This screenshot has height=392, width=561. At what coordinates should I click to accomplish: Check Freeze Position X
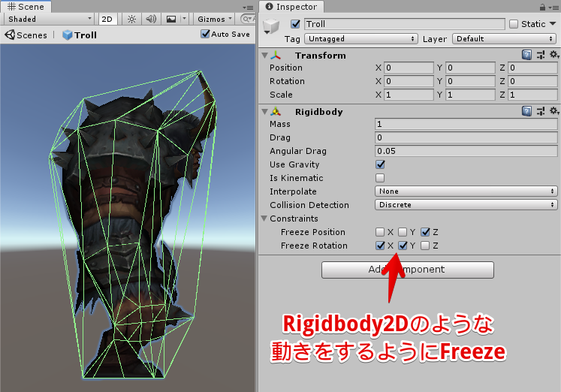click(380, 232)
